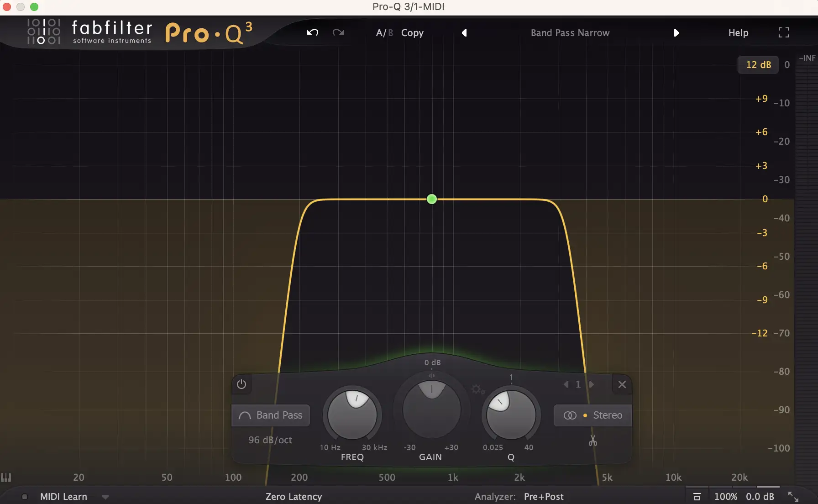Enter full screen mode icon
The height and width of the screenshot is (504, 818).
(x=783, y=32)
